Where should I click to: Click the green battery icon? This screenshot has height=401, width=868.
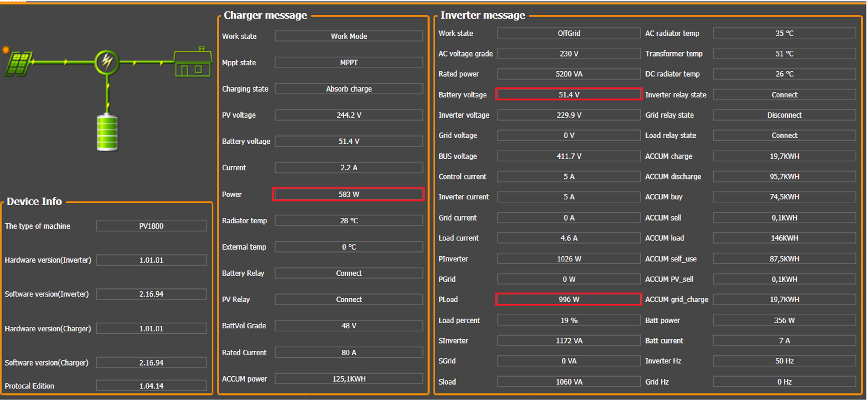coord(107,133)
